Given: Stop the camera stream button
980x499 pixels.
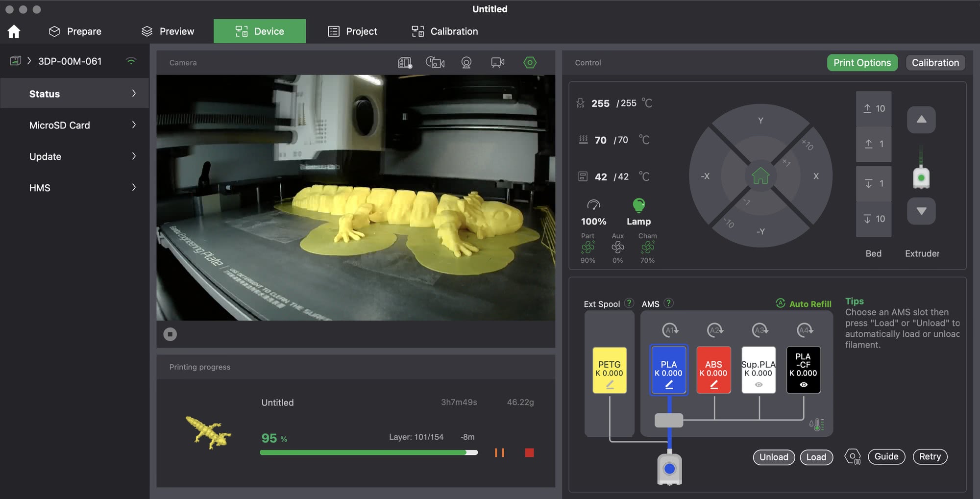Looking at the screenshot, I should click(170, 334).
